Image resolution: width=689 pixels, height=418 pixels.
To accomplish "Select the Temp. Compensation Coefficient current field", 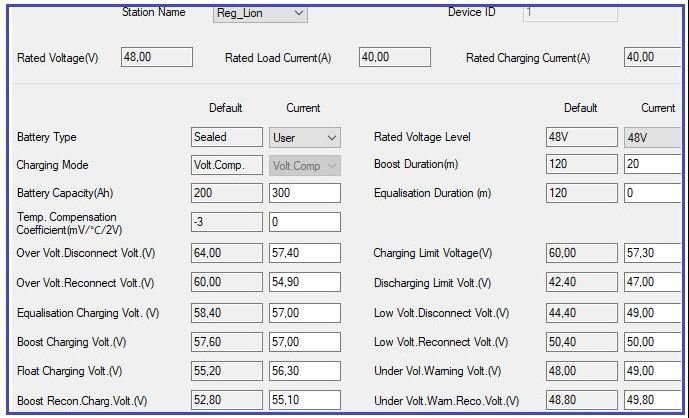I will 305,222.
